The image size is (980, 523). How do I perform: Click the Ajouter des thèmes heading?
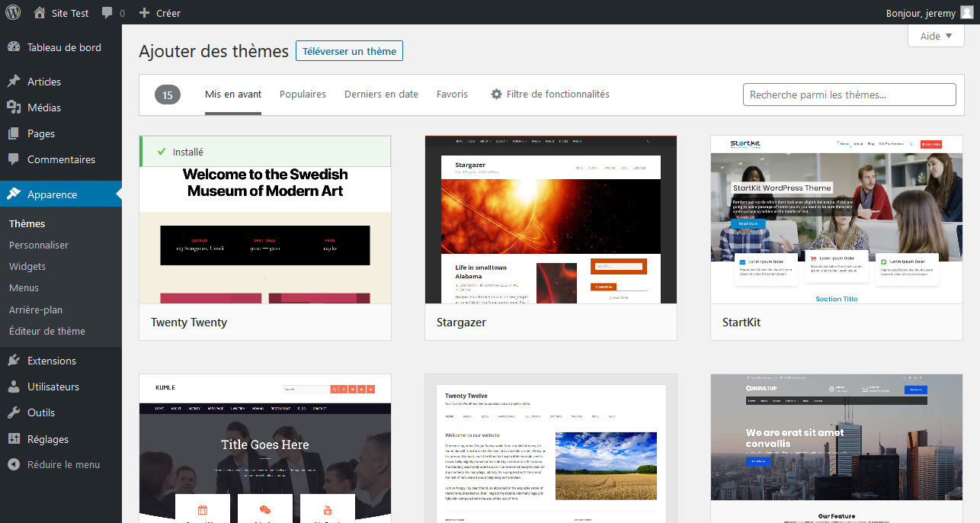214,51
